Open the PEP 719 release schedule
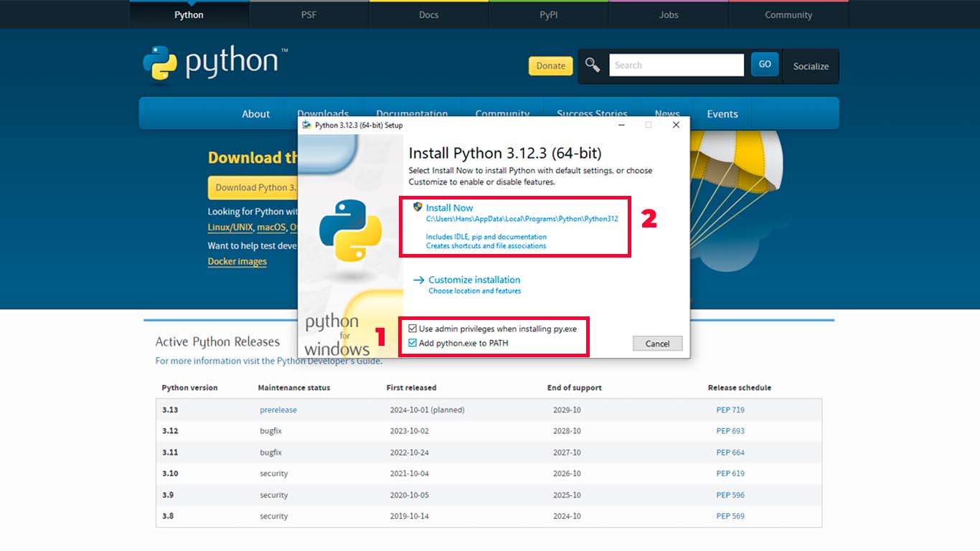The width and height of the screenshot is (980, 551). point(730,410)
